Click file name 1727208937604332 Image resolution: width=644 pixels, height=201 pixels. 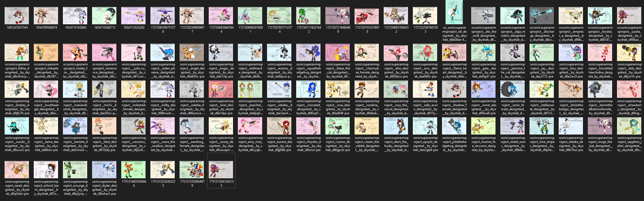(396, 29)
